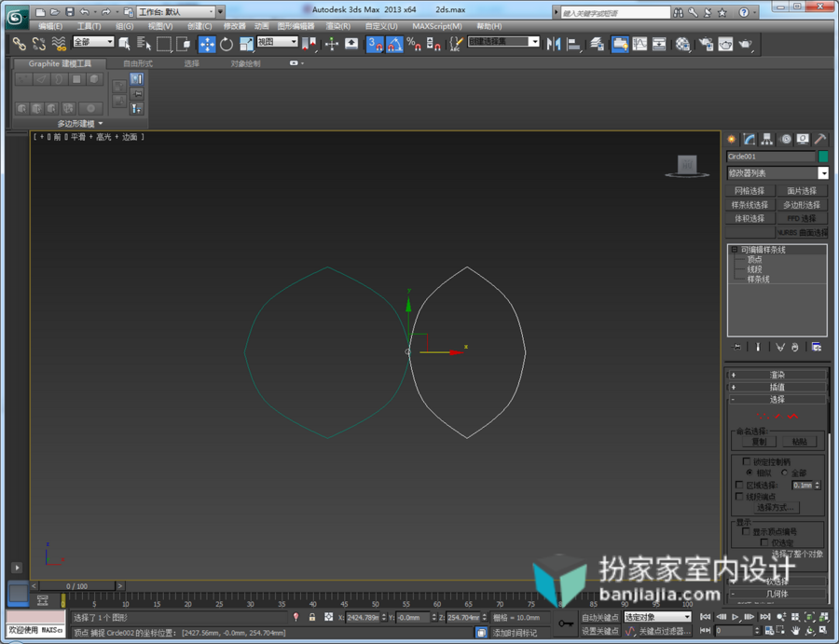Open the 视图 reference coordinate dropdown
The image size is (839, 644).
[x=277, y=42]
